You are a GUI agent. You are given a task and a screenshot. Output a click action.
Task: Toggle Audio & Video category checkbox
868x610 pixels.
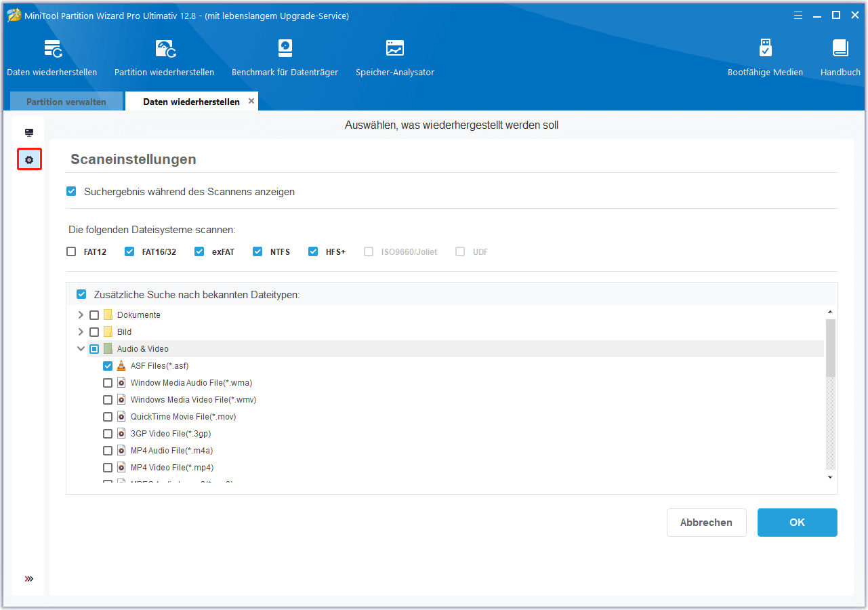tap(94, 349)
